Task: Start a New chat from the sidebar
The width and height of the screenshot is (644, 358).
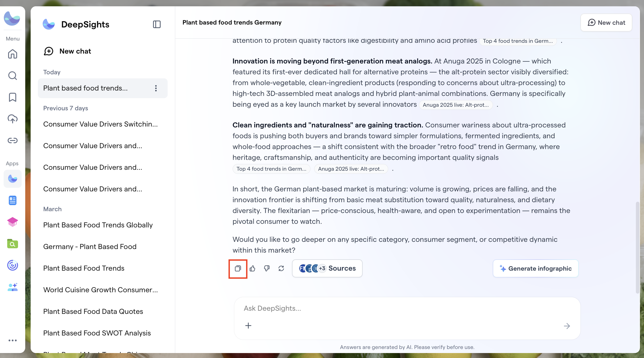Action: pyautogui.click(x=67, y=51)
